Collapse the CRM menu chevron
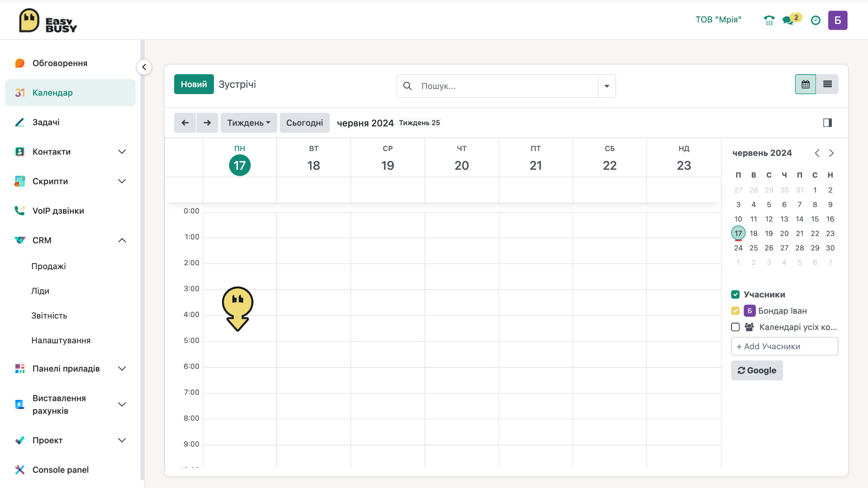The height and width of the screenshot is (488, 868). pos(122,240)
